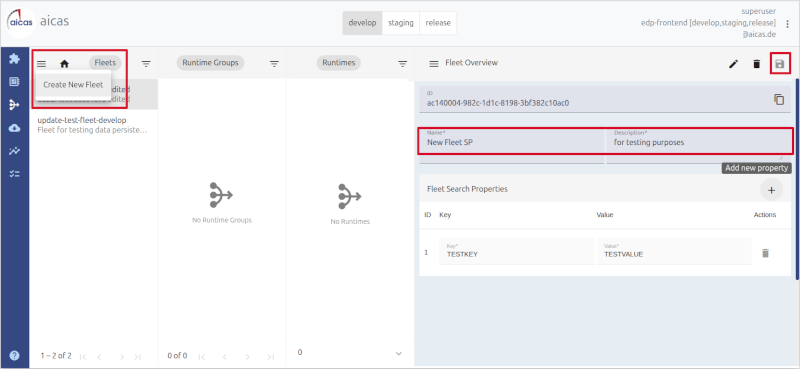The height and width of the screenshot is (369, 800).
Task: Click the Fleets chip label
Action: [106, 63]
